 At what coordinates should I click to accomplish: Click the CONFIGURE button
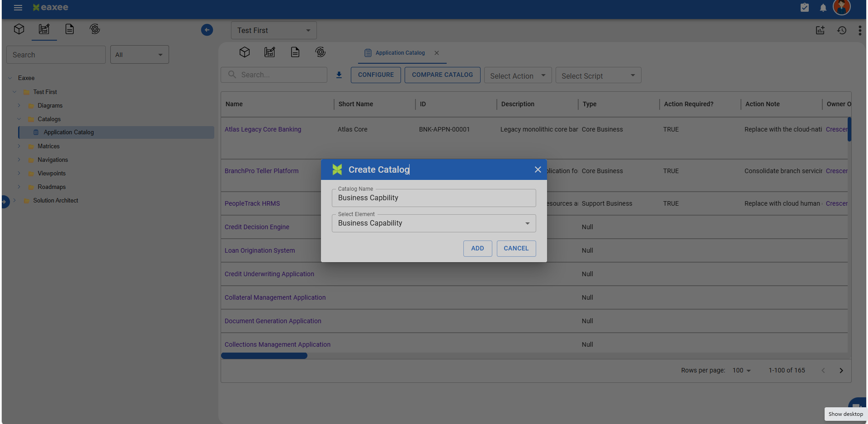point(376,75)
